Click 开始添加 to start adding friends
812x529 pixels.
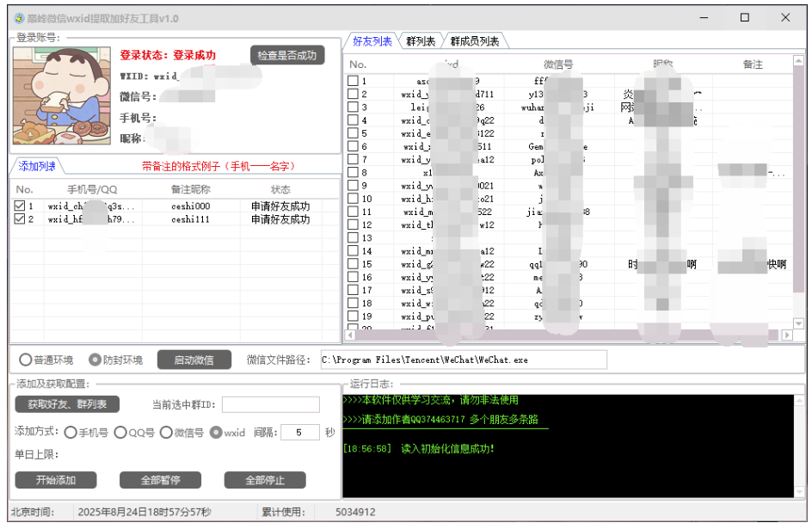(55, 480)
